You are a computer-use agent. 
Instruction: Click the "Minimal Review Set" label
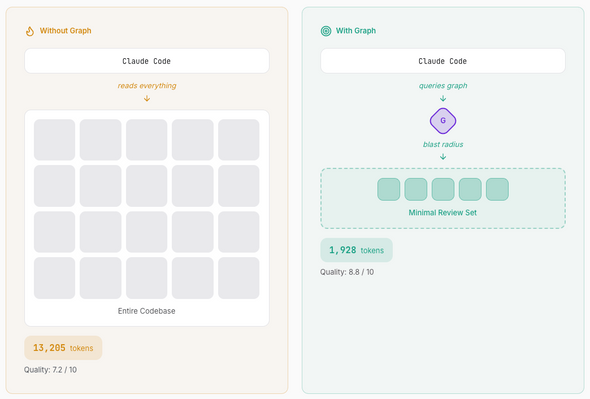tap(442, 213)
